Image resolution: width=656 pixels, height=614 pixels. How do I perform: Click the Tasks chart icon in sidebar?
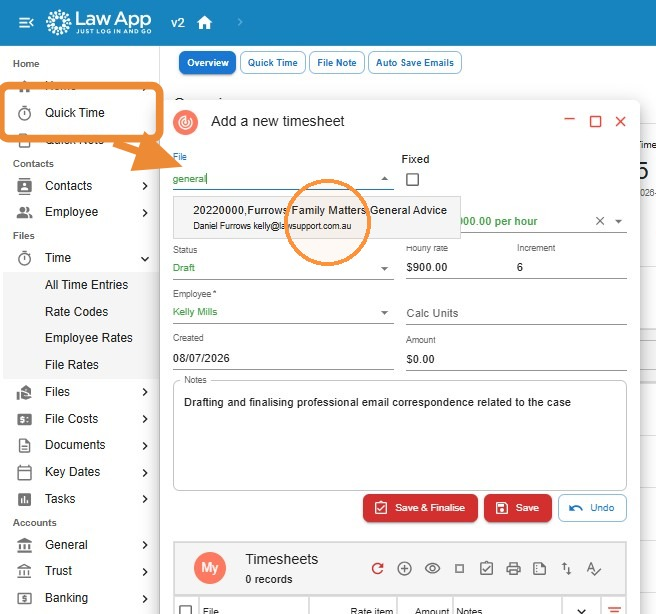24,499
